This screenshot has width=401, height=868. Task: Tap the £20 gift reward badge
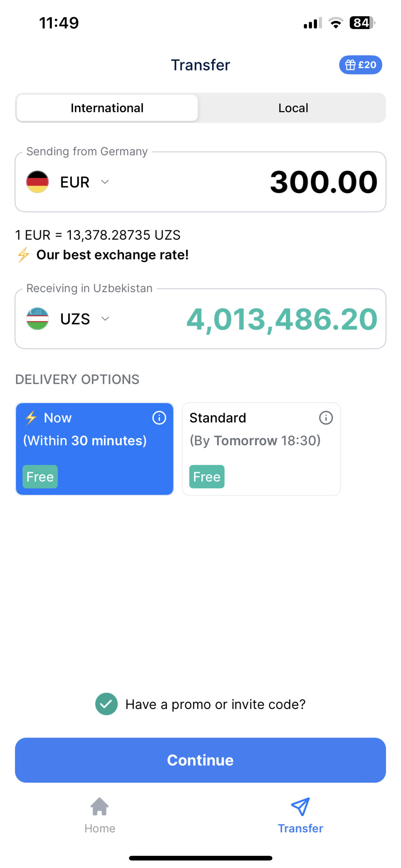pos(360,64)
